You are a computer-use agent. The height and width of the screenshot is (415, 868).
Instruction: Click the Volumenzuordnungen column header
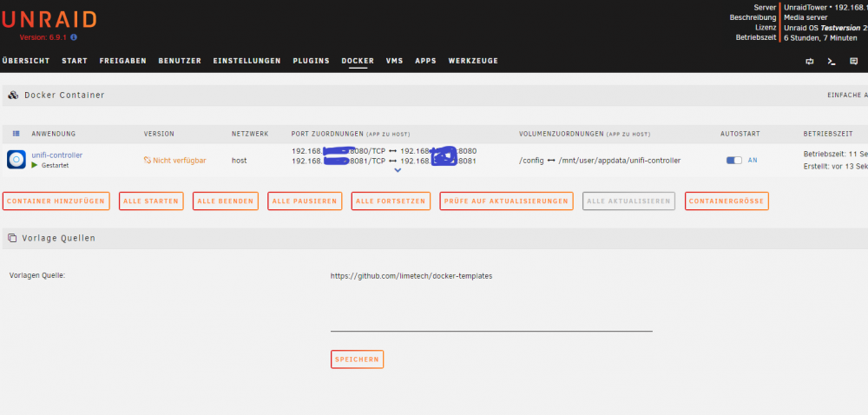coord(584,134)
